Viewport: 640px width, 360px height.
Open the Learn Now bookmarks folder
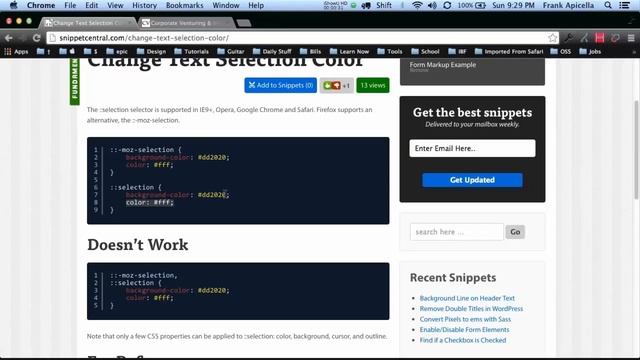(x=349, y=51)
